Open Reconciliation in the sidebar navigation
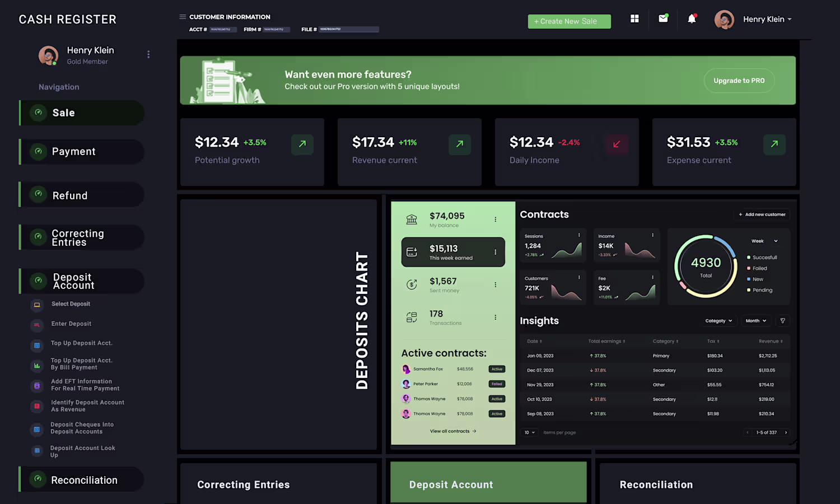The image size is (840, 504). 82,480
